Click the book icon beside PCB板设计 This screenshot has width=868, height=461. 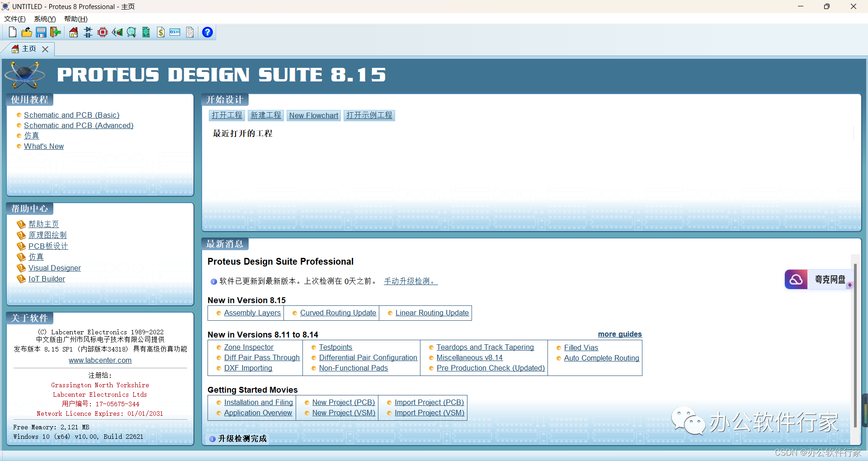pos(21,246)
